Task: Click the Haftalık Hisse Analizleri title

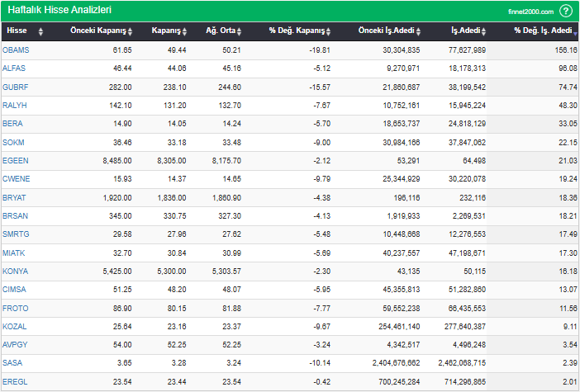Action: pyautogui.click(x=59, y=10)
